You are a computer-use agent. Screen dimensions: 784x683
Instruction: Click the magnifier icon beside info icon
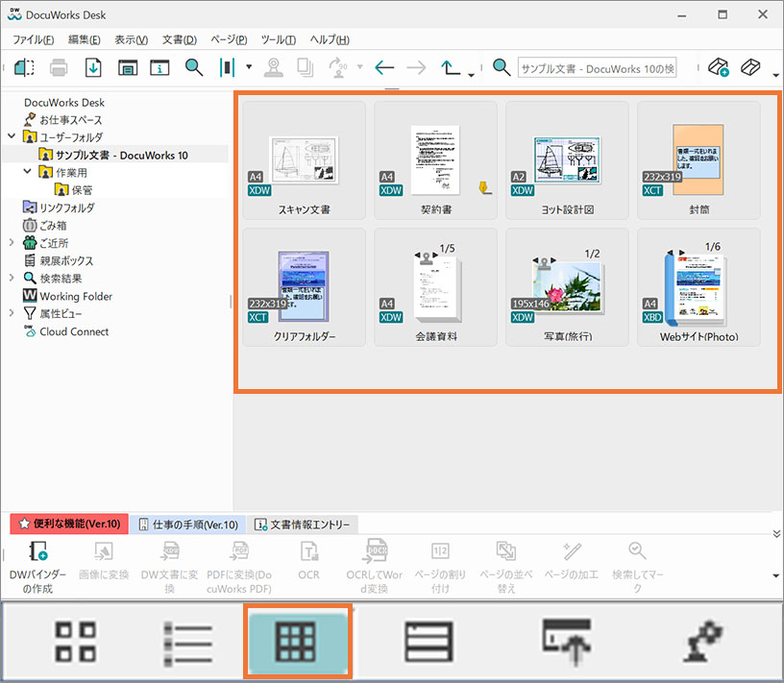coord(193,67)
